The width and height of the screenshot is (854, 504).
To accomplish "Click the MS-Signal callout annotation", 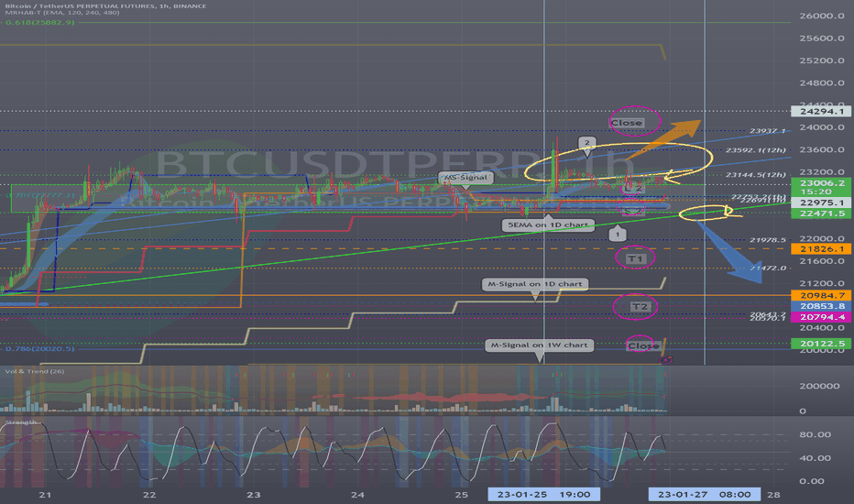I will pyautogui.click(x=465, y=178).
